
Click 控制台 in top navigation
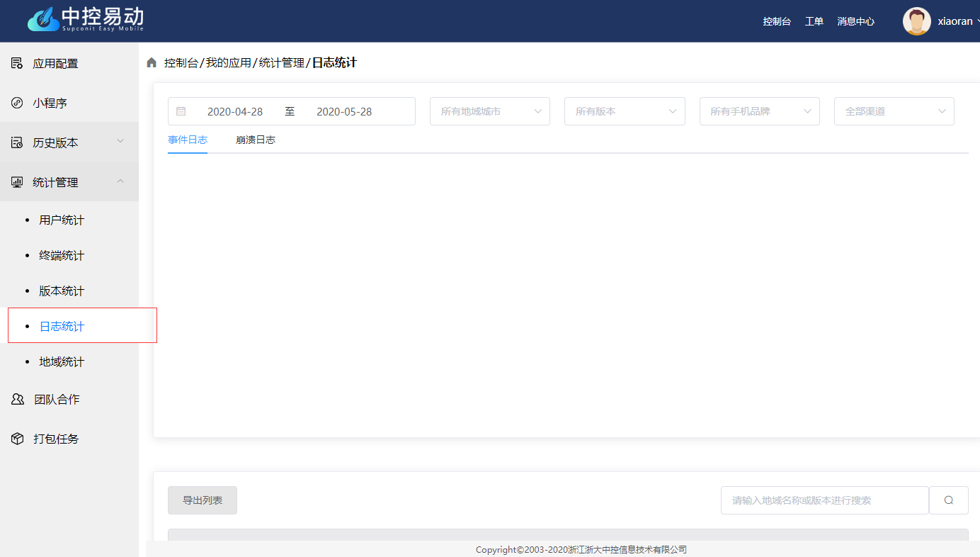click(x=777, y=21)
